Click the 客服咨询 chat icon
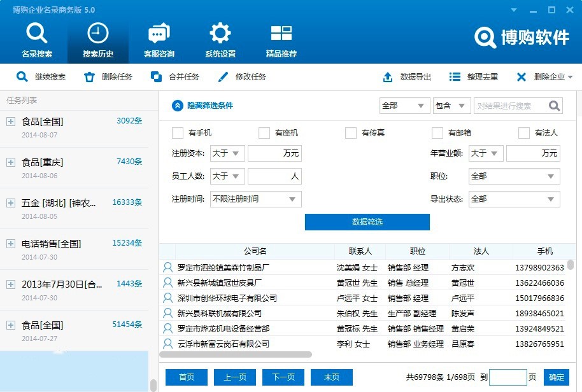Image resolution: width=582 pixels, height=392 pixels. (x=159, y=34)
